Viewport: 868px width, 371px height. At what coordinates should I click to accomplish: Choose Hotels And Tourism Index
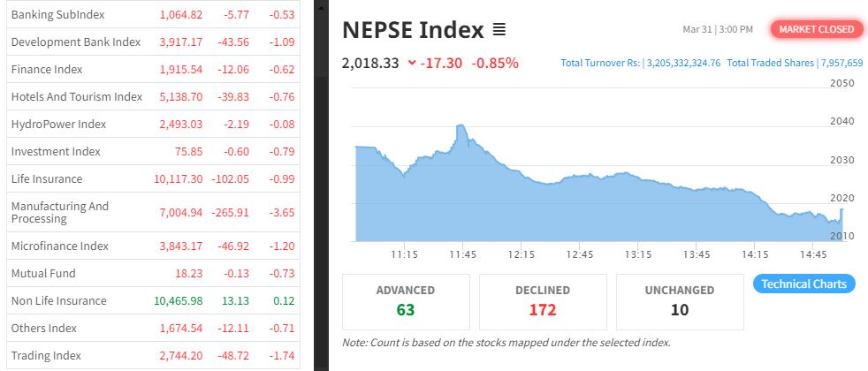(77, 96)
